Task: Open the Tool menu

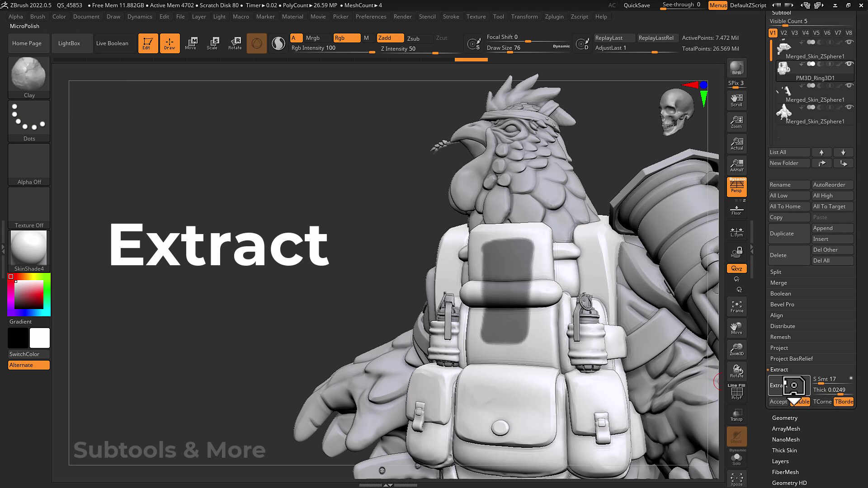Action: pyautogui.click(x=498, y=17)
